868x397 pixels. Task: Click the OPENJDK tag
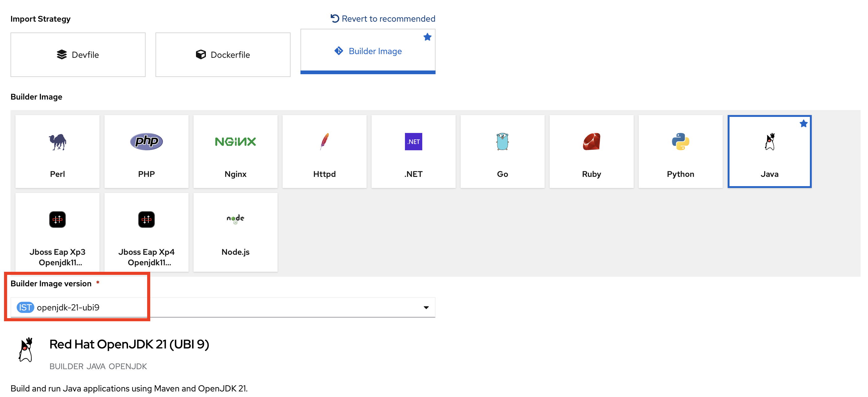pyautogui.click(x=128, y=366)
